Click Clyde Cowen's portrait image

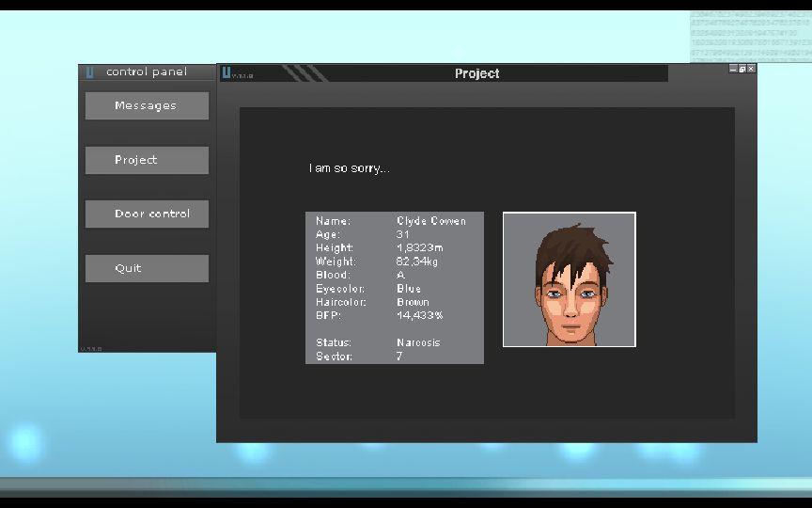point(569,279)
